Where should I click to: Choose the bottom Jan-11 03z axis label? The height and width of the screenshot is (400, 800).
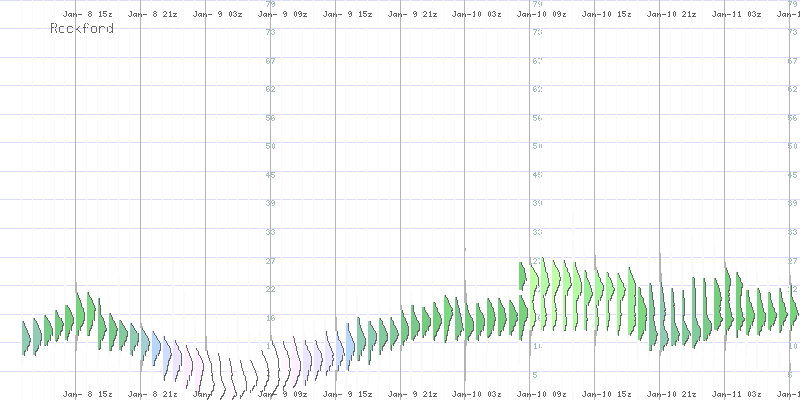737,394
